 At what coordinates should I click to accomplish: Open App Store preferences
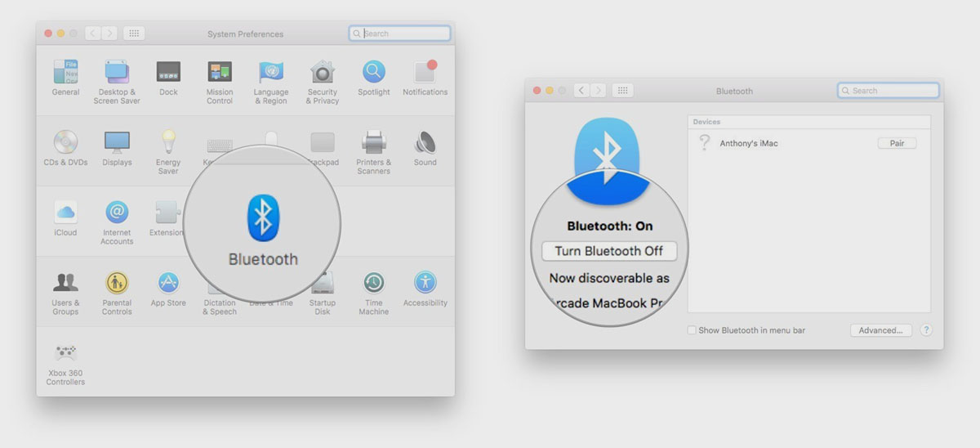(x=168, y=289)
